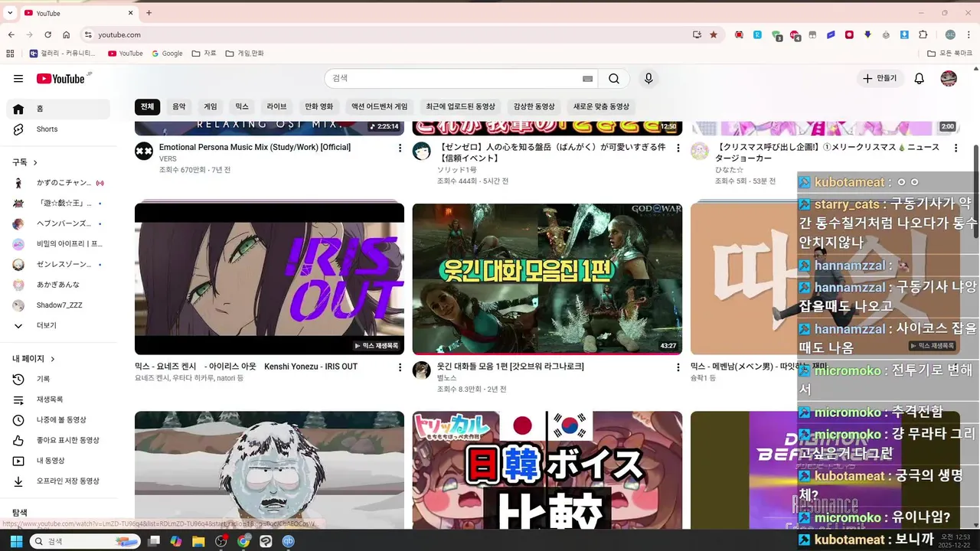The width and height of the screenshot is (980, 551).
Task: Open Shorts in the sidebar
Action: point(58,129)
